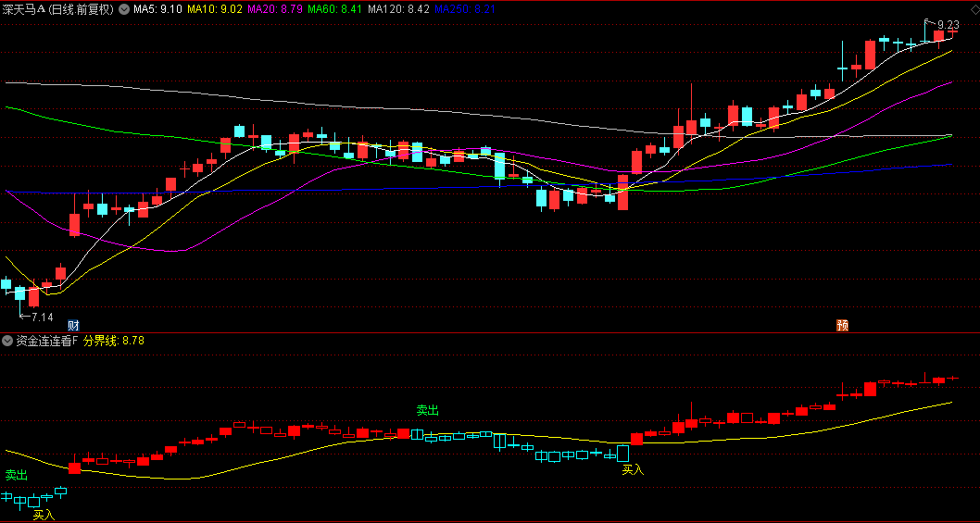Select the 资金连连看F indicator name
Image resolution: width=980 pixels, height=523 pixels.
[47, 341]
